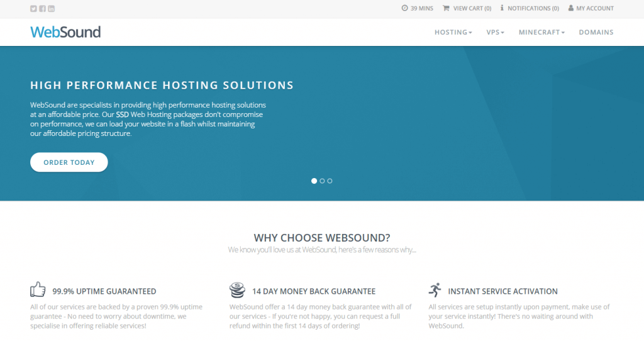Click the HIGH PERFORMANCE HOSTING SOLUTIONS heading
This screenshot has width=644, height=341.
point(162,85)
